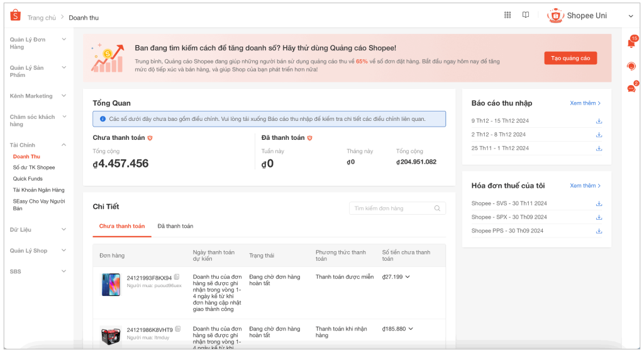Download the 9 Th12 - 15 Th12 2024 income report
Viewport: 644px width, 352px height.
pyautogui.click(x=599, y=121)
